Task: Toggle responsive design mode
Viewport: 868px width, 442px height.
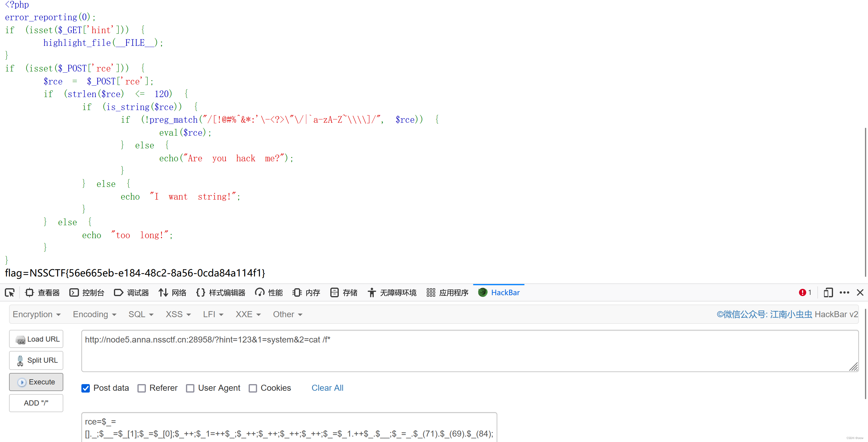Action: (x=828, y=293)
